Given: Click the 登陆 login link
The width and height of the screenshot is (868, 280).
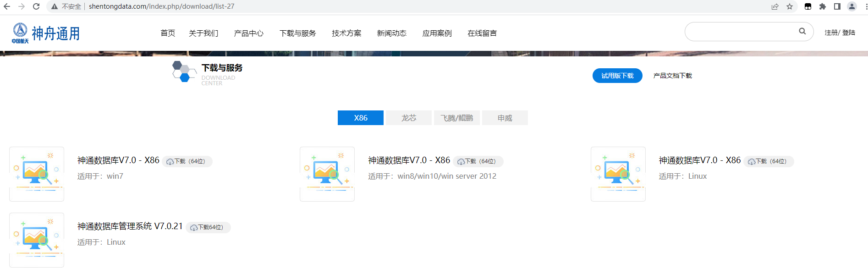Looking at the screenshot, I should (849, 33).
